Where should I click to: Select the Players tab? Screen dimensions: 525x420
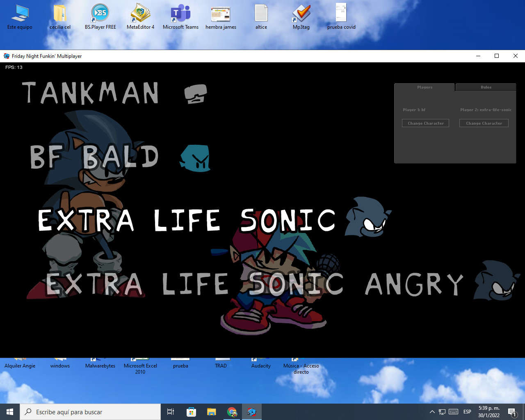(425, 87)
